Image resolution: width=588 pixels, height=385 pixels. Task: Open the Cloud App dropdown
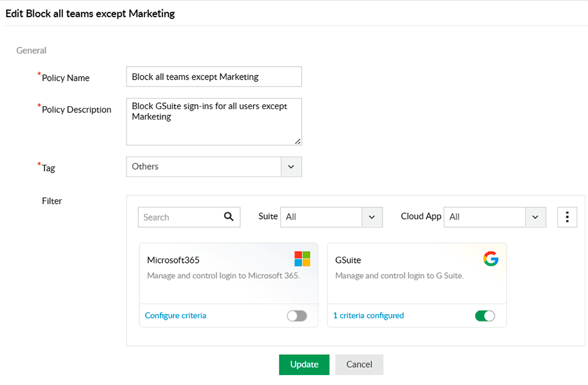tap(536, 217)
